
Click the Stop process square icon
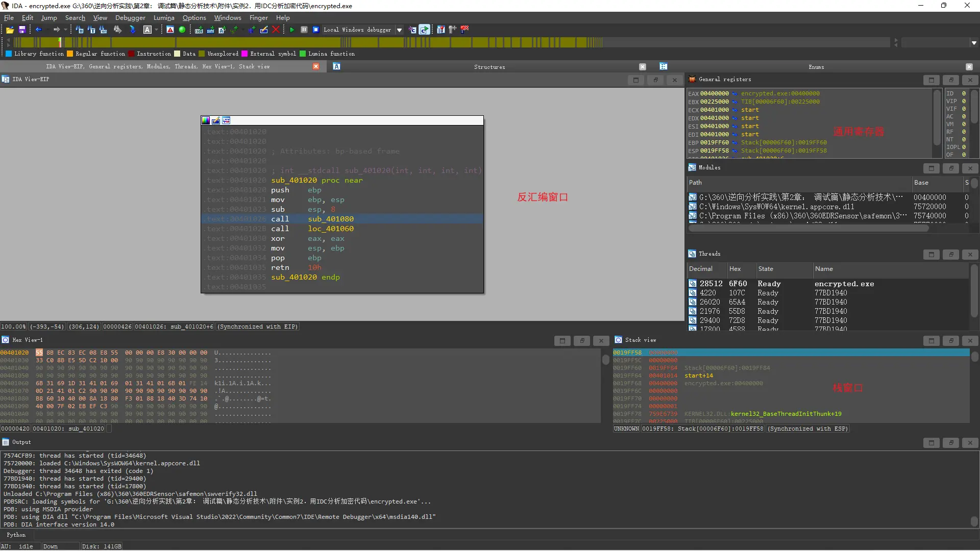[316, 30]
